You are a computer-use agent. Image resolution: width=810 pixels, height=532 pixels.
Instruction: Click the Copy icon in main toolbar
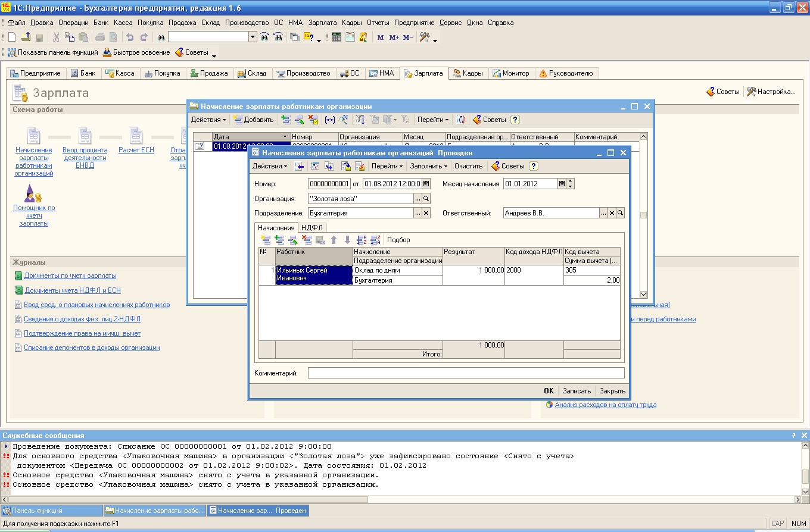[x=70, y=37]
